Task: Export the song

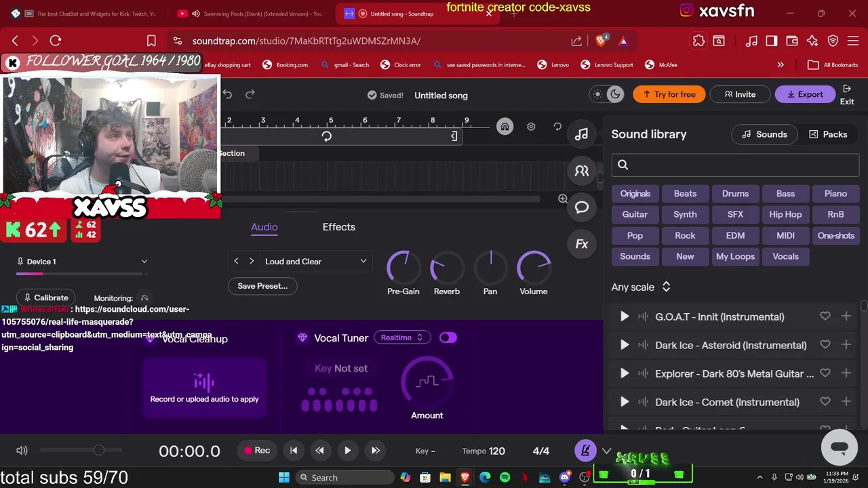Action: tap(804, 94)
